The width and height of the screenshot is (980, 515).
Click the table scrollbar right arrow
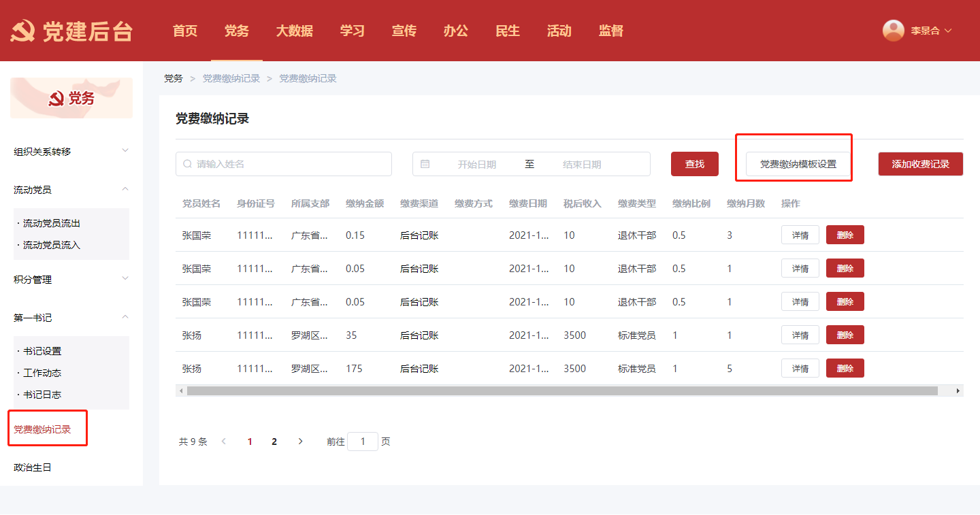(x=958, y=391)
